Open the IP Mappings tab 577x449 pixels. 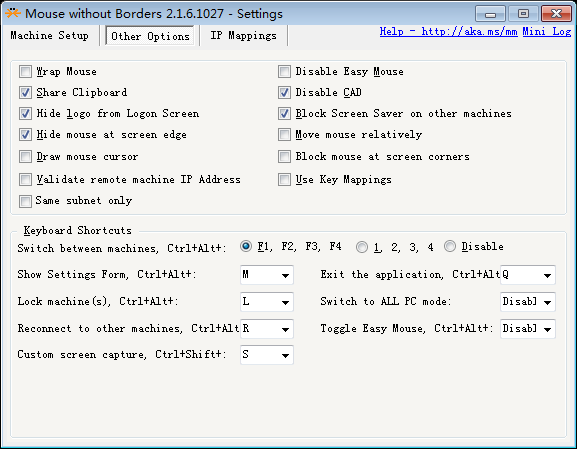[243, 36]
